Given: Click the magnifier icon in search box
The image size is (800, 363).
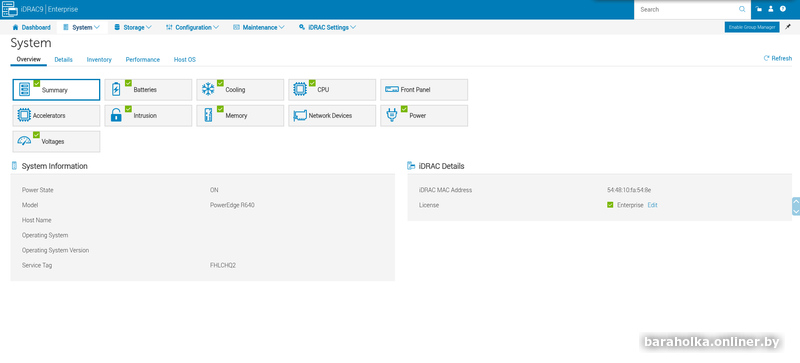Looking at the screenshot, I should (x=742, y=9).
